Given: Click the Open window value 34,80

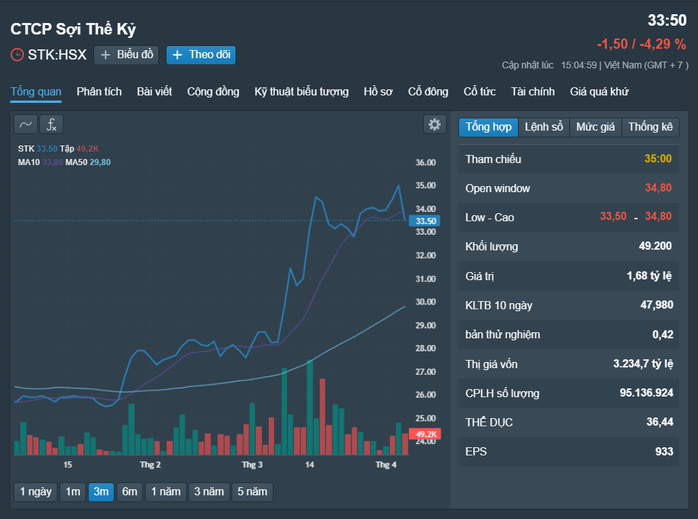Looking at the screenshot, I should pyautogui.click(x=658, y=188).
